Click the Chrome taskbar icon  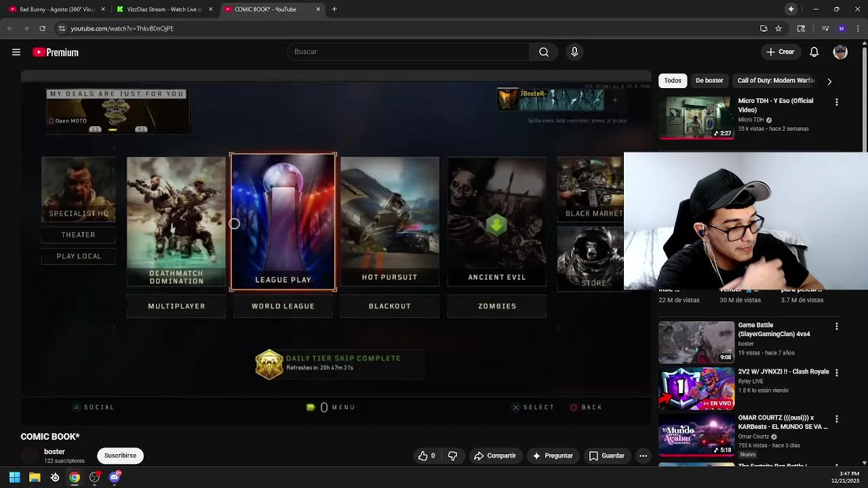75,477
